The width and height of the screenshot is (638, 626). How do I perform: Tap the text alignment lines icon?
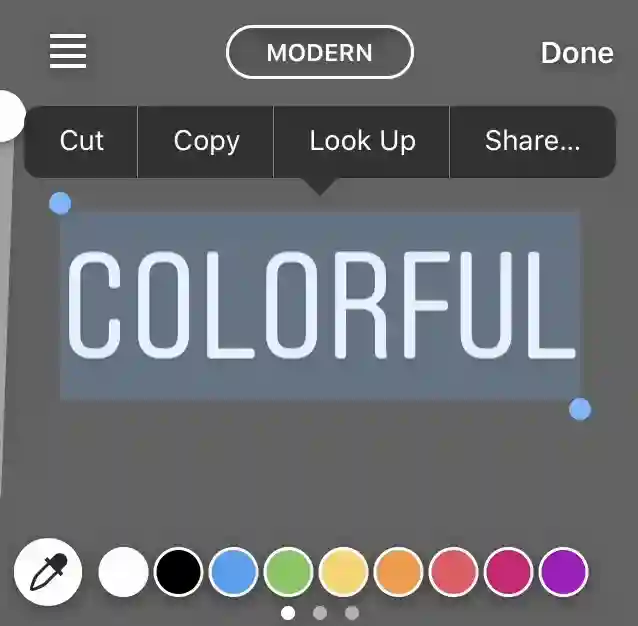click(x=68, y=51)
